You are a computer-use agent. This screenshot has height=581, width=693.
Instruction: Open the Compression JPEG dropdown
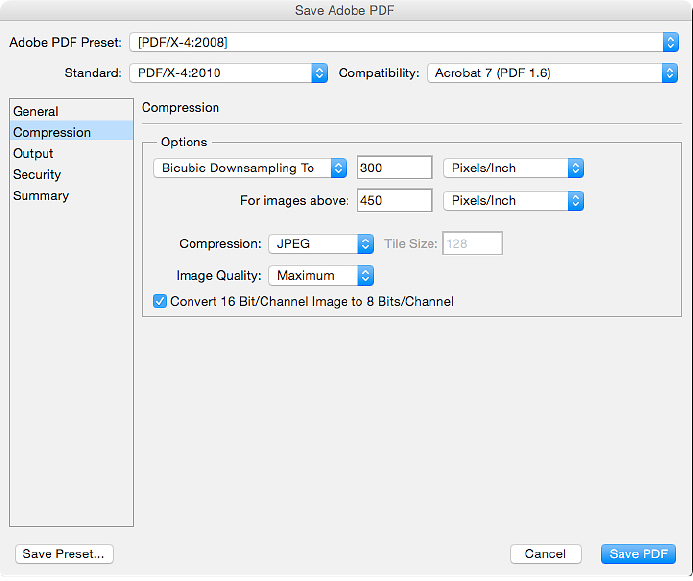pyautogui.click(x=321, y=244)
